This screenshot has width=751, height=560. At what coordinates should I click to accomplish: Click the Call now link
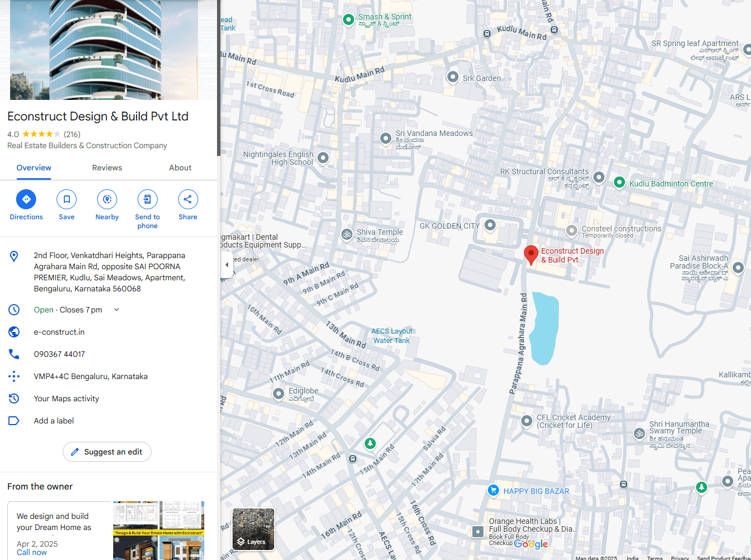pyautogui.click(x=32, y=552)
